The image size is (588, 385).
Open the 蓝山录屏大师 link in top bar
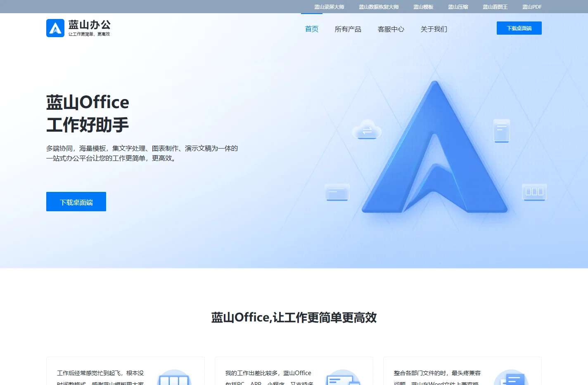(x=329, y=7)
